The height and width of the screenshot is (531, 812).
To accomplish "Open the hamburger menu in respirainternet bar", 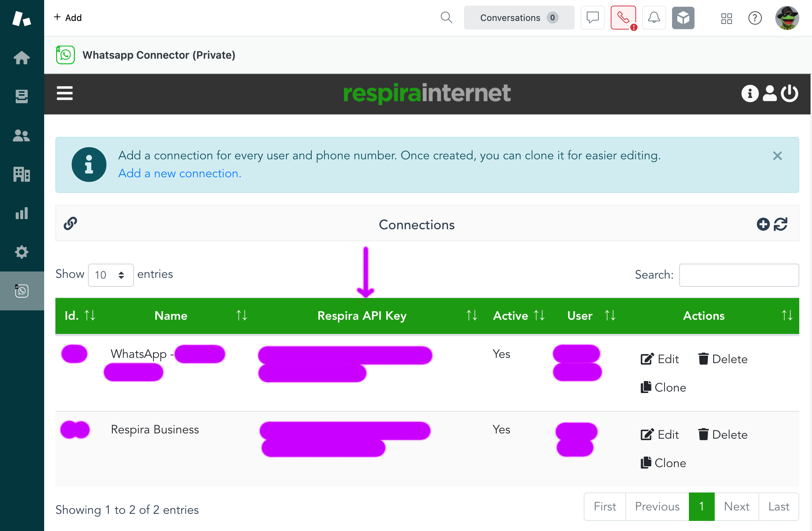I will point(65,93).
